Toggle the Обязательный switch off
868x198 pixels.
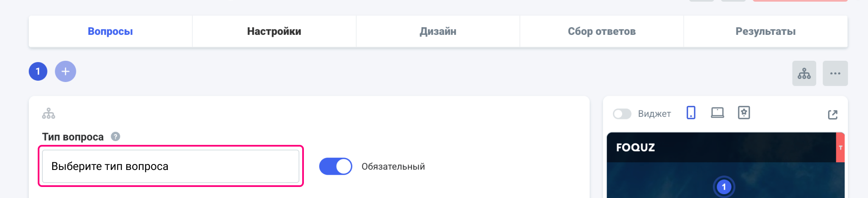pyautogui.click(x=335, y=167)
